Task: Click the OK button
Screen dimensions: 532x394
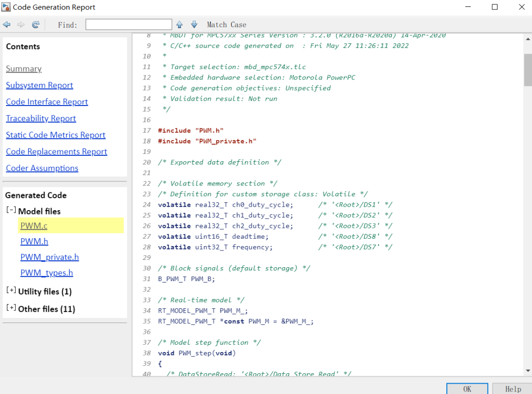Action: pos(467,389)
